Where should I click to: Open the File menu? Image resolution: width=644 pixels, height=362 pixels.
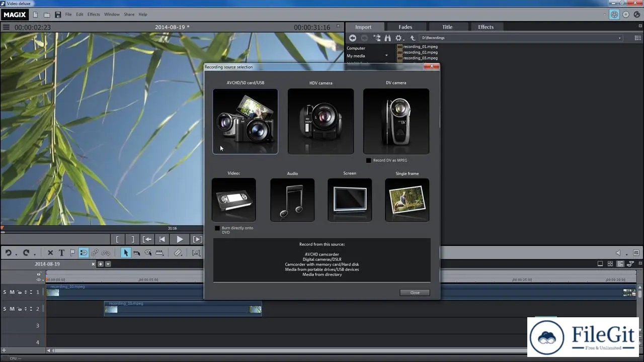(x=68, y=15)
